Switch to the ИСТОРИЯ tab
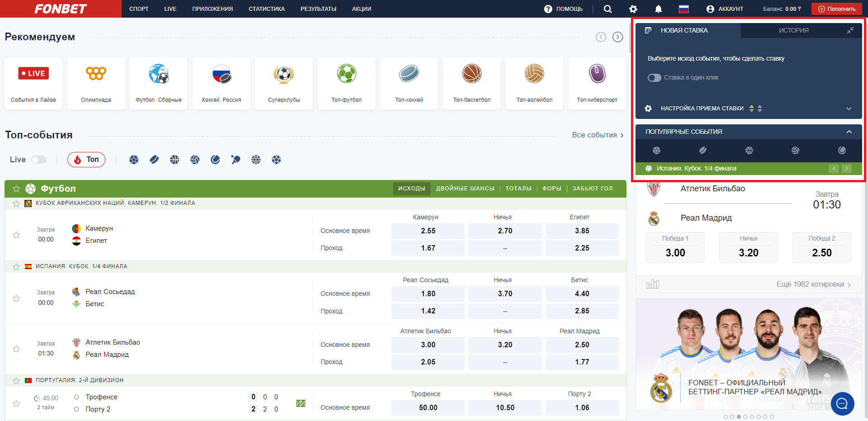Image resolution: width=868 pixels, height=421 pixels. [x=794, y=30]
